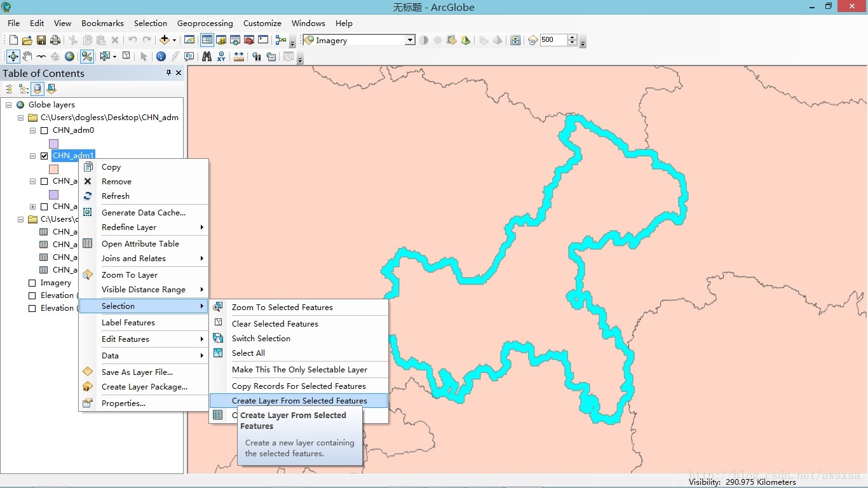Click Zoom To Selected Features

[299, 308]
